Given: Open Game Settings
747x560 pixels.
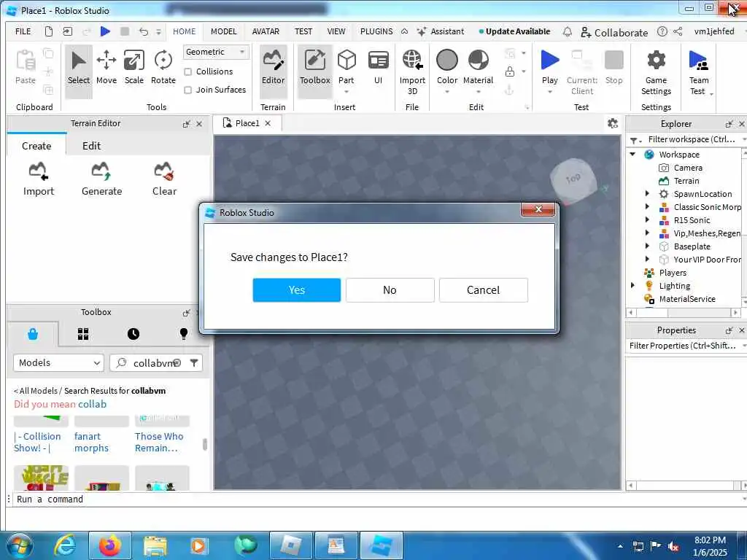Looking at the screenshot, I should (x=656, y=72).
